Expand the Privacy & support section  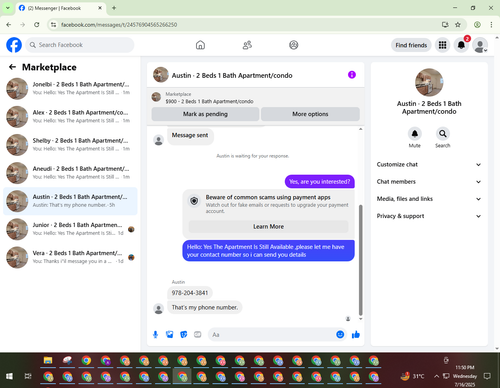pos(429,216)
